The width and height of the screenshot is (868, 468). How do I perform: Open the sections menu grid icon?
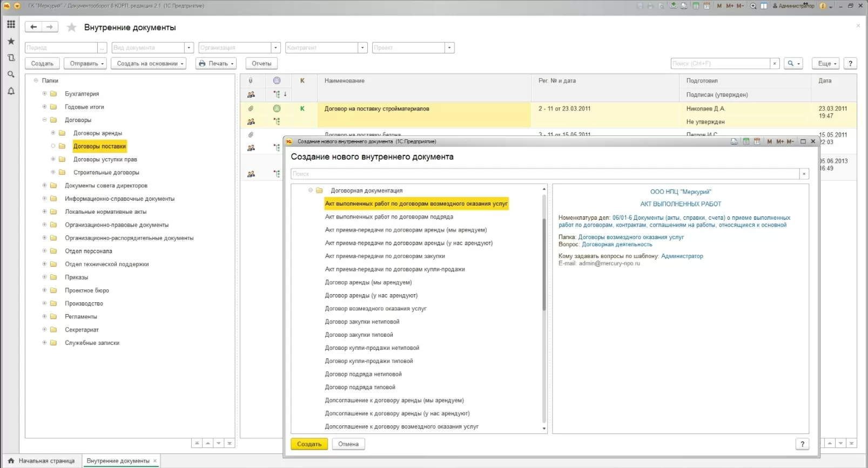click(x=11, y=24)
